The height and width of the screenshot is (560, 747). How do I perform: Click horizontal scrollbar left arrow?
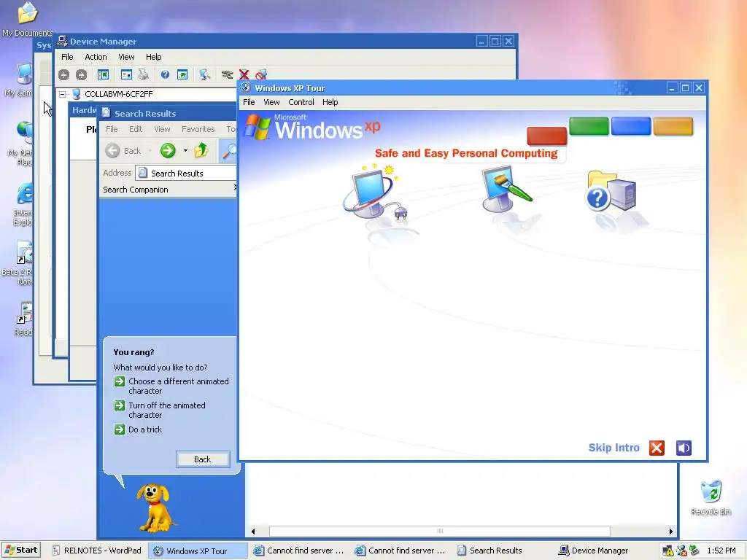pos(253,531)
